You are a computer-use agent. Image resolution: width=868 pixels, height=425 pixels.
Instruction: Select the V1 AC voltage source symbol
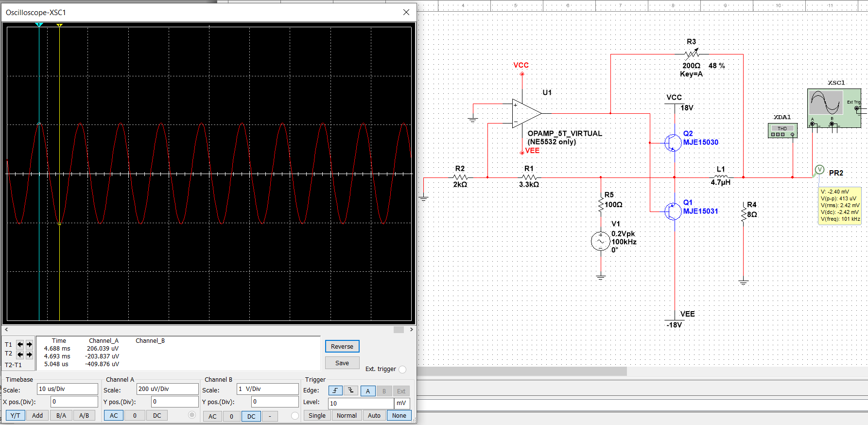pos(601,241)
